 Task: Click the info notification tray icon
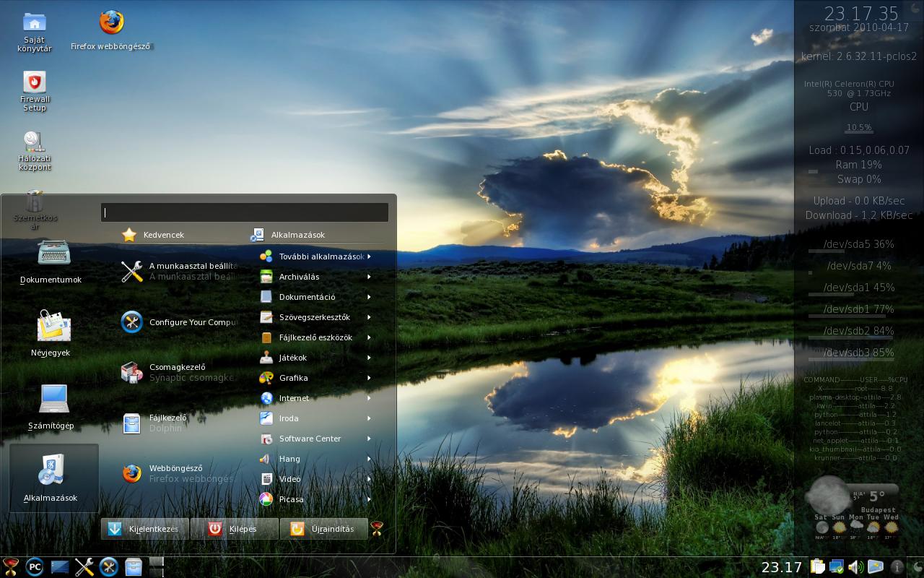click(897, 567)
